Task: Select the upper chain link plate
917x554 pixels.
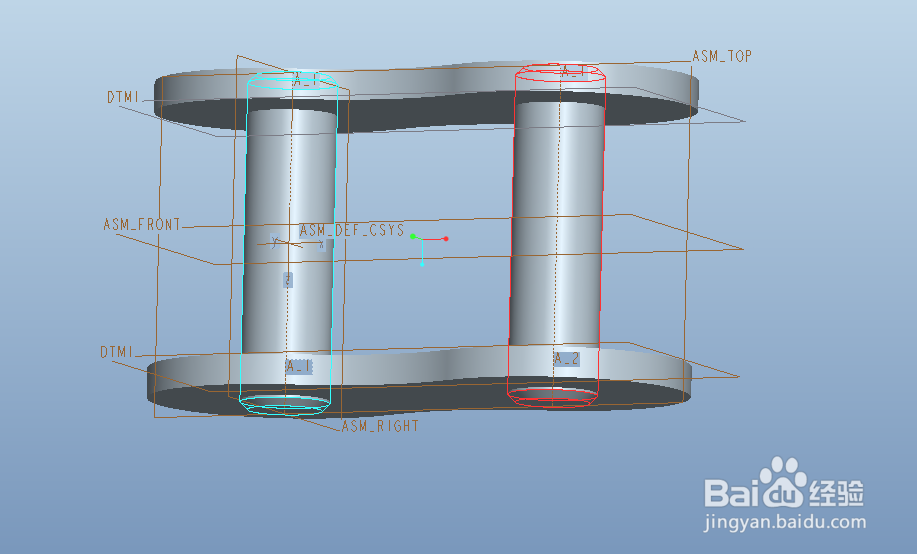Action: (x=427, y=97)
